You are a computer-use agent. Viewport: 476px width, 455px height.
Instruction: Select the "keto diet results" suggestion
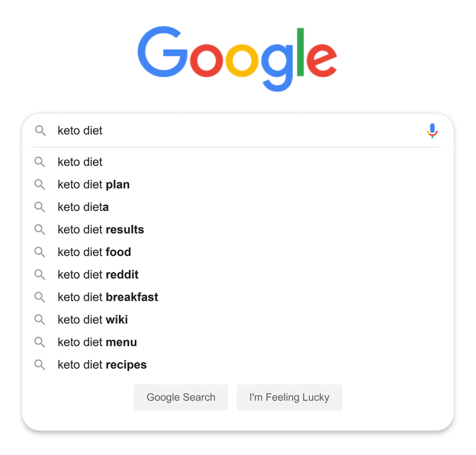[x=101, y=230]
